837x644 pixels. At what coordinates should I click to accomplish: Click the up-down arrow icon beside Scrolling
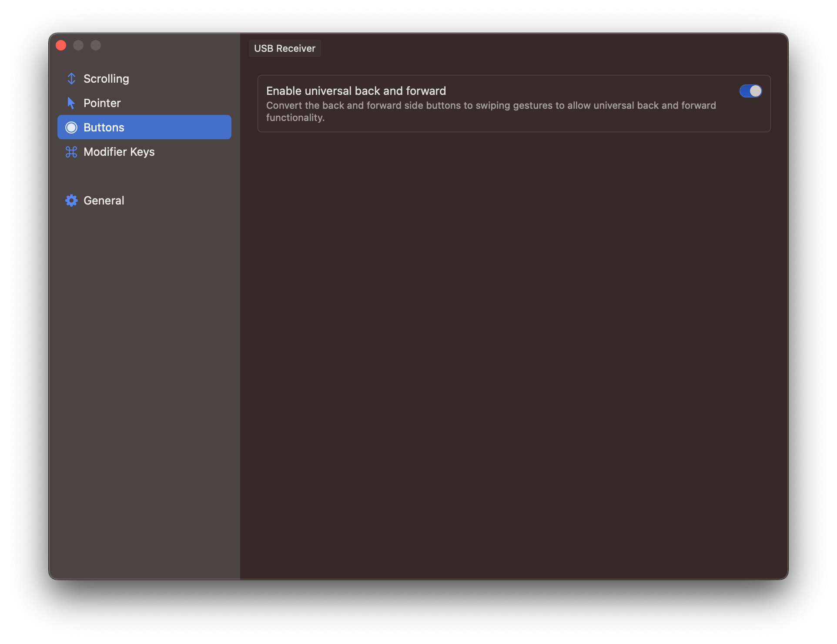[x=72, y=78]
